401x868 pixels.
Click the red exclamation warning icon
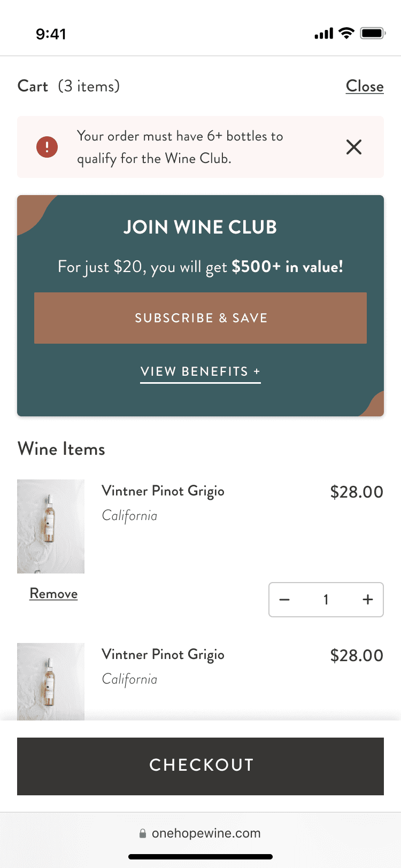[x=47, y=147]
